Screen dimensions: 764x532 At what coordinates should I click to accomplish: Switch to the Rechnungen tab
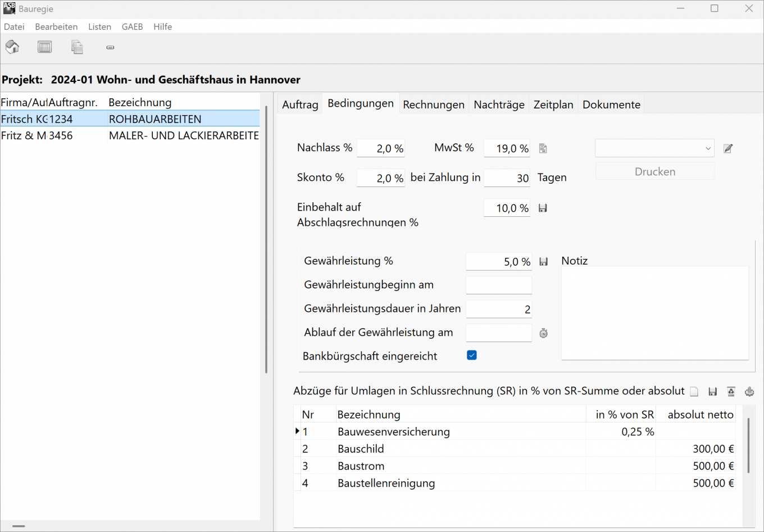[x=433, y=104]
